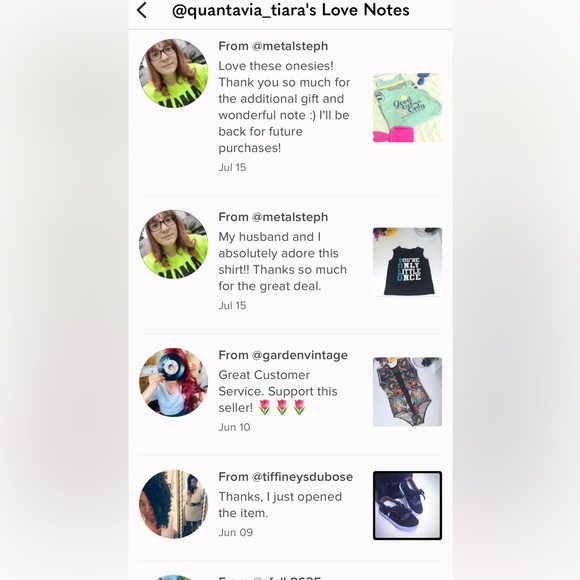The width and height of the screenshot is (580, 580).
Task: Tap the Jun 10 date label
Action: coord(234,427)
